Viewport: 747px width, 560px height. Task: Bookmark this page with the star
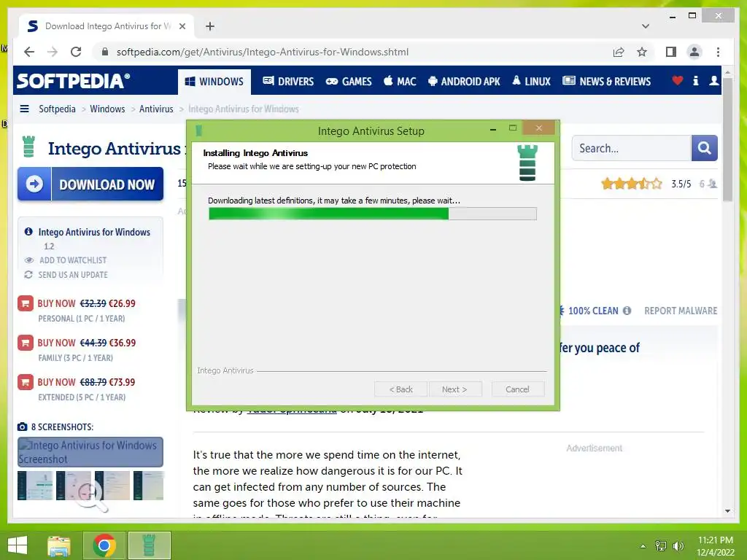coord(642,52)
